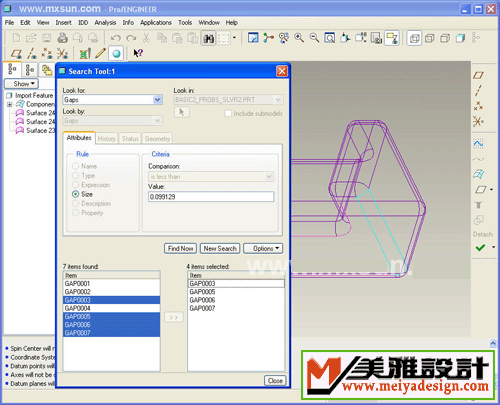Open the Look for Gaps dropdown
The image size is (500, 405).
tap(157, 100)
